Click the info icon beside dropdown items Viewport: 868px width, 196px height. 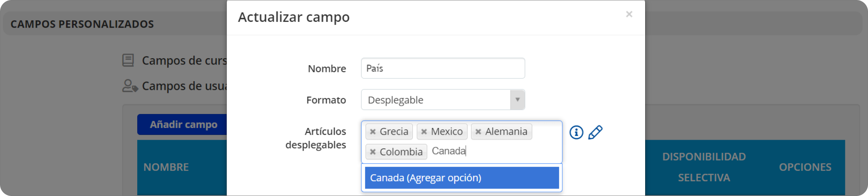click(x=576, y=133)
